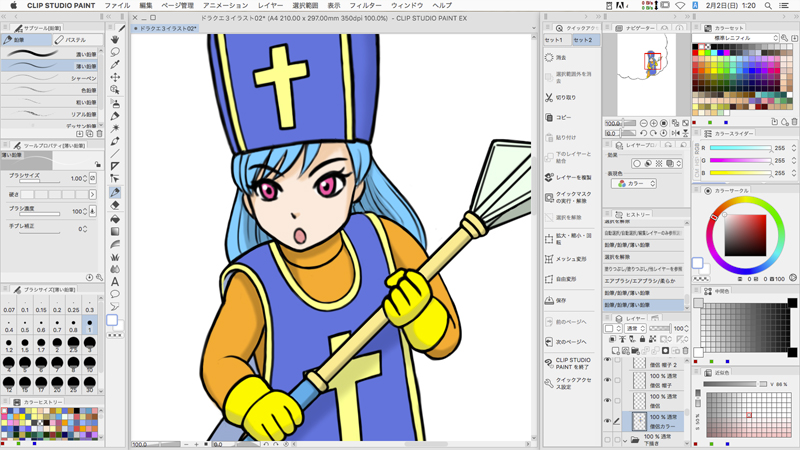Select the Move layer tool

115,77
